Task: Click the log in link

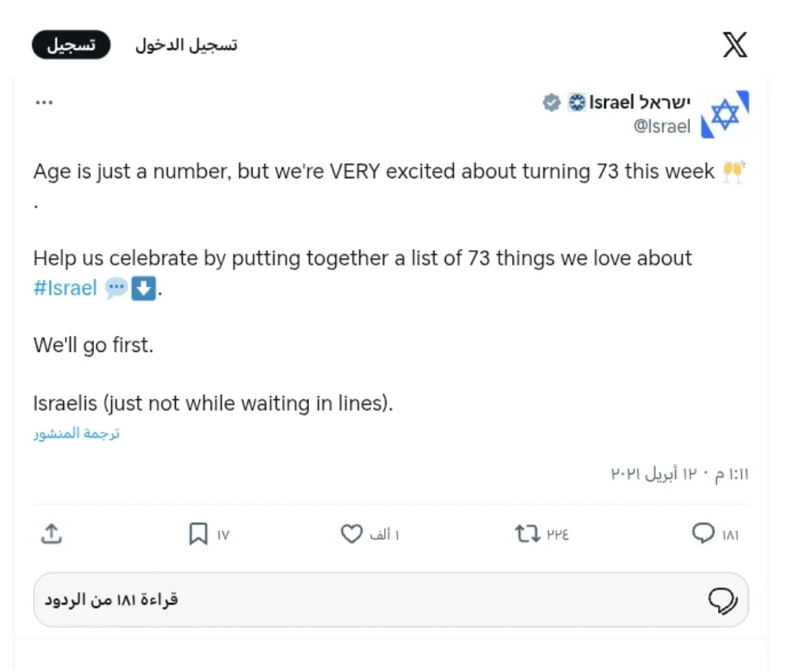Action: click(186, 45)
